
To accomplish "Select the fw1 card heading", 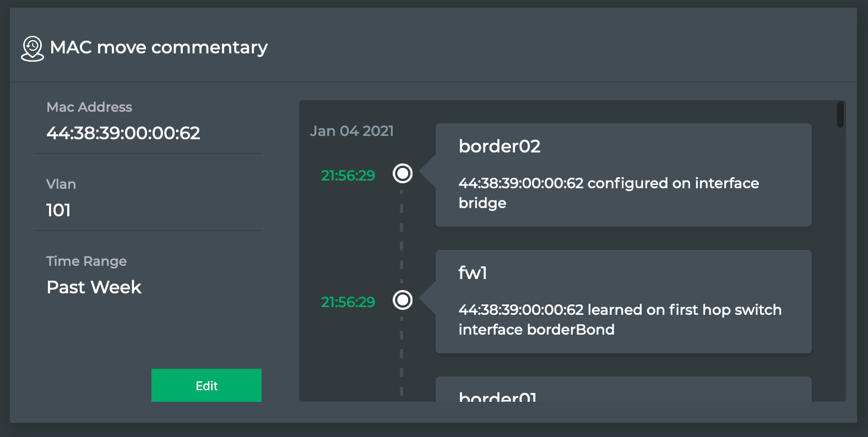I will click(473, 273).
